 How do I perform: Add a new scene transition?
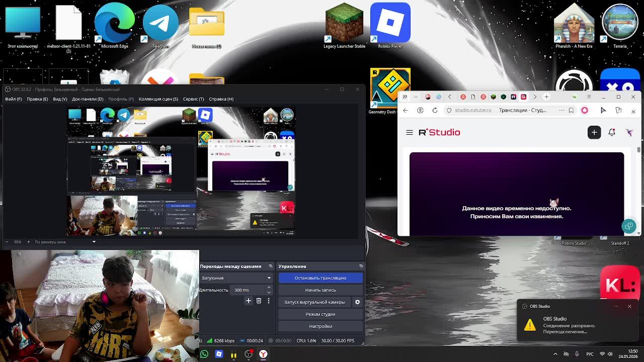click(x=248, y=301)
